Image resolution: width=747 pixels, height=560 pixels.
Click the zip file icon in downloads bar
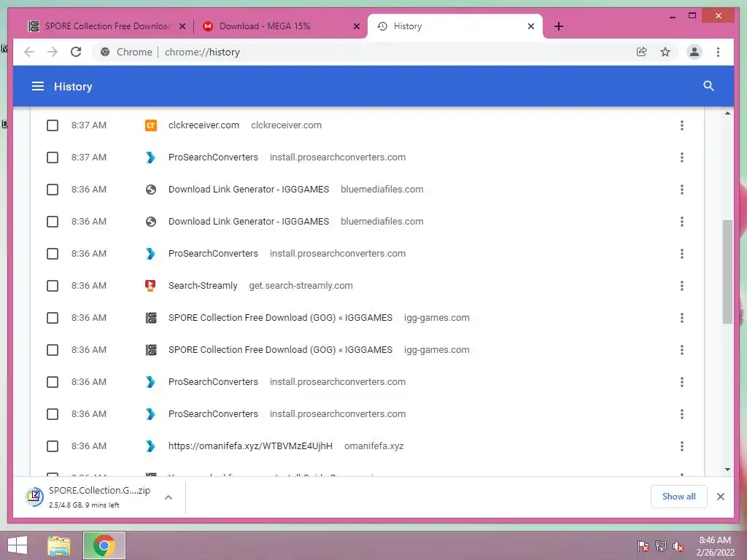(34, 497)
